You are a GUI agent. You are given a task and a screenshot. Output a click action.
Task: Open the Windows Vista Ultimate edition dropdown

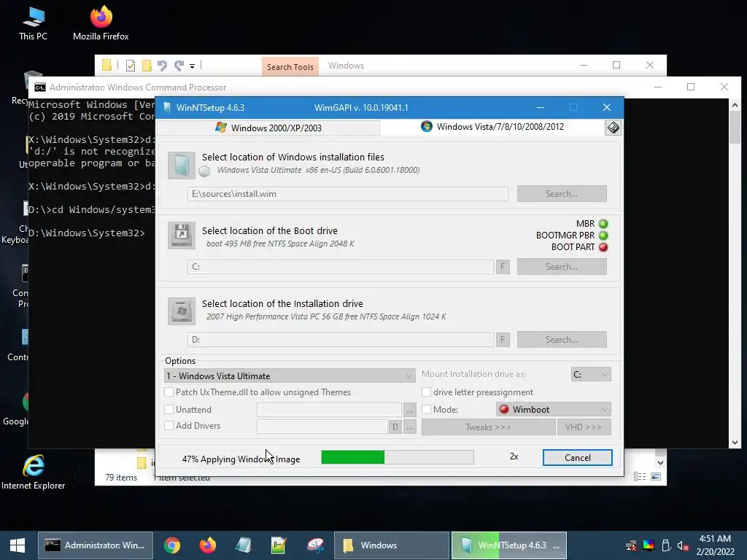pyautogui.click(x=290, y=376)
